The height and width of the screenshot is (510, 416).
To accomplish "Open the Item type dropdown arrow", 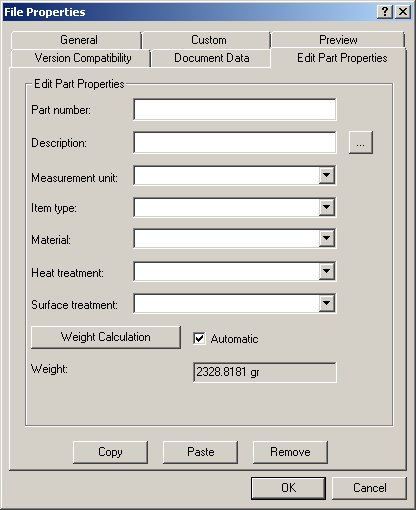I will (x=326, y=207).
